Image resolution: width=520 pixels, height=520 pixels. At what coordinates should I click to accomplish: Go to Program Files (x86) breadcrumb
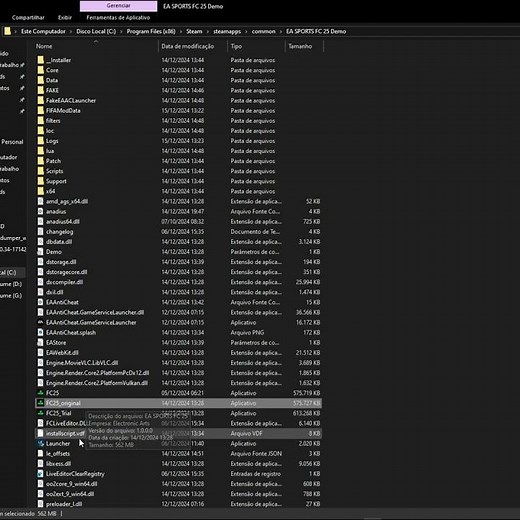[151, 31]
